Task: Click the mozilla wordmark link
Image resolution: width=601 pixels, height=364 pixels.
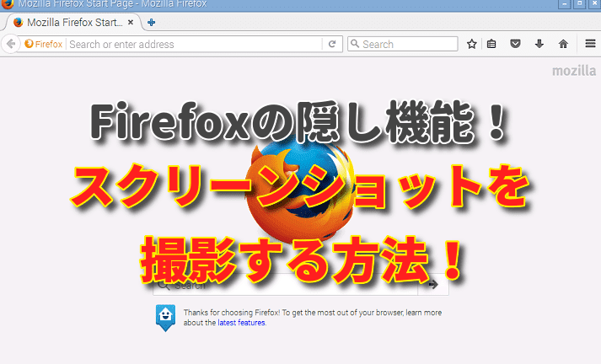Action: tap(574, 71)
